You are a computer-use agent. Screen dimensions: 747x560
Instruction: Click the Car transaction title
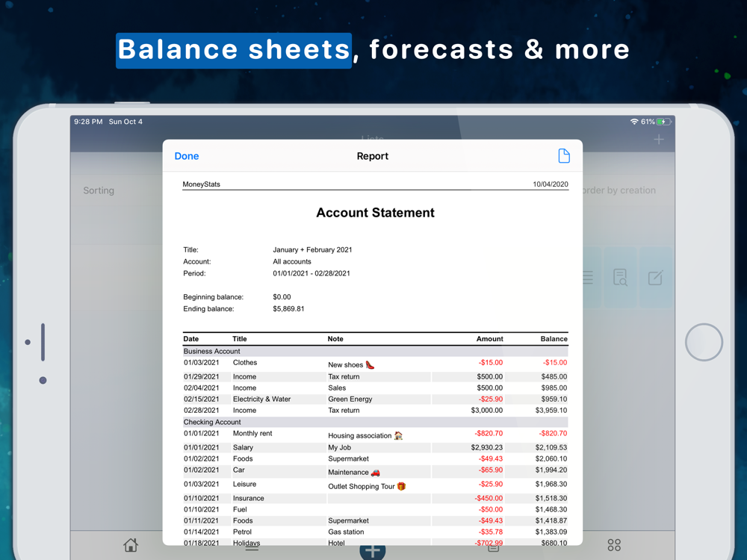(x=239, y=470)
